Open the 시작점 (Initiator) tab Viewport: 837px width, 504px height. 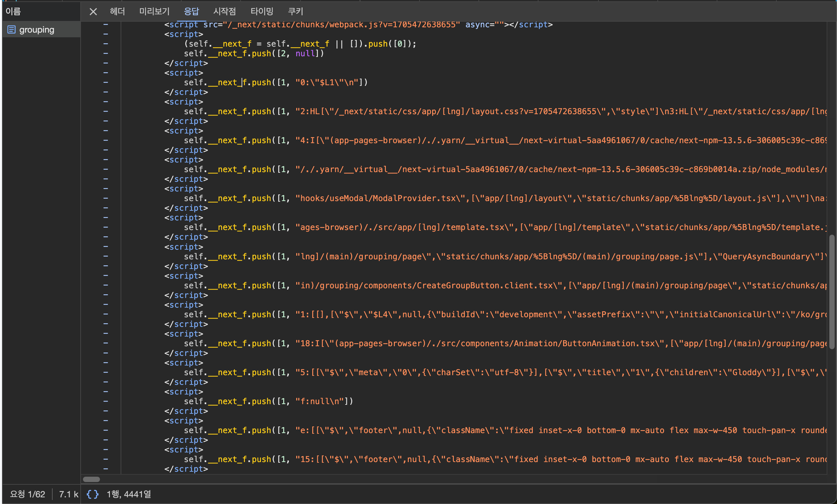(x=225, y=12)
